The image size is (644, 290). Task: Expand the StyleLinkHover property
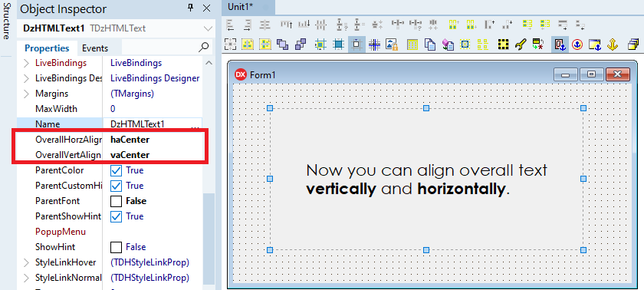click(27, 262)
